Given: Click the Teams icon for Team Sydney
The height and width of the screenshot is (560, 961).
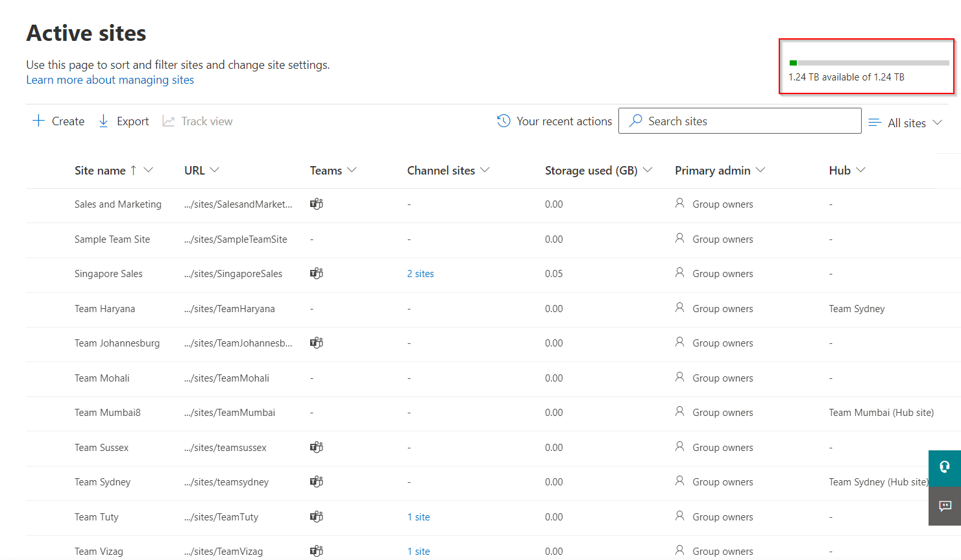Looking at the screenshot, I should [316, 481].
